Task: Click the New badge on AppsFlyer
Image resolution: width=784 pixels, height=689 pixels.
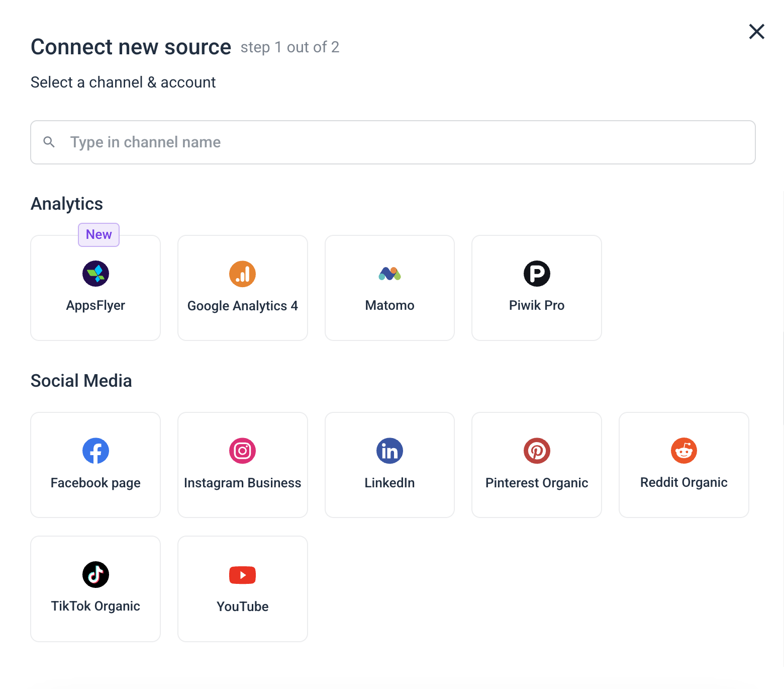Action: point(99,234)
